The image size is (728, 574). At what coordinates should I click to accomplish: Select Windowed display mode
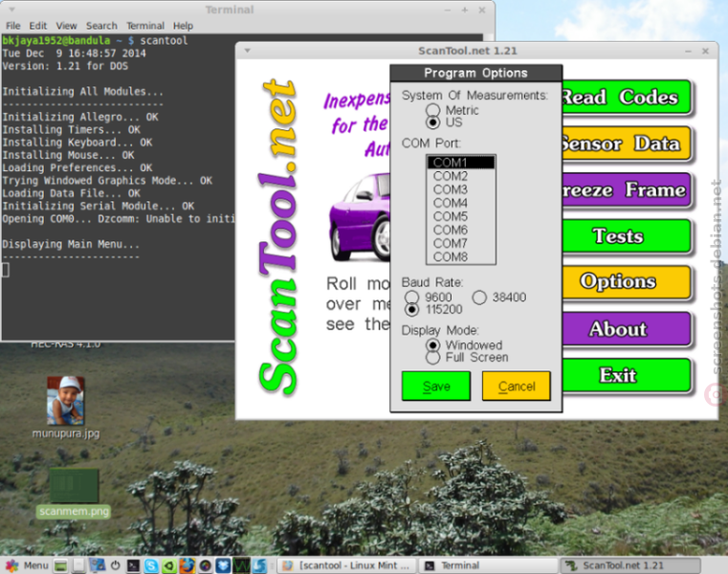(x=432, y=345)
